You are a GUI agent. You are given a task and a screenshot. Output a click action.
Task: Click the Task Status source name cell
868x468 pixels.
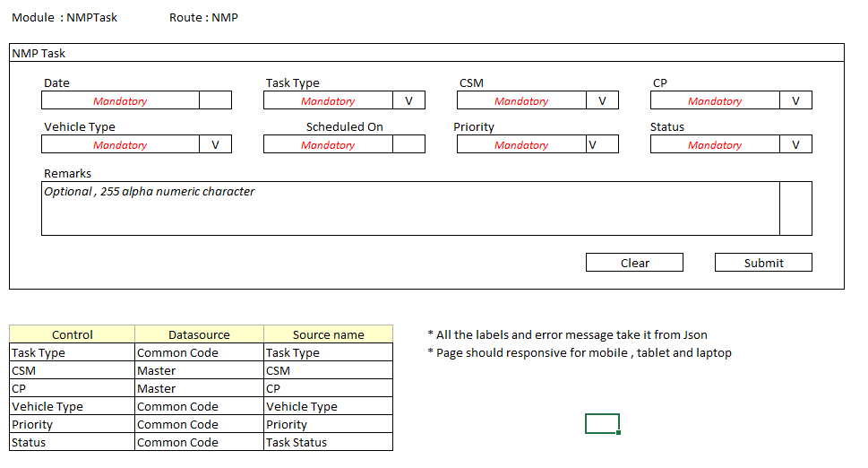click(x=328, y=442)
